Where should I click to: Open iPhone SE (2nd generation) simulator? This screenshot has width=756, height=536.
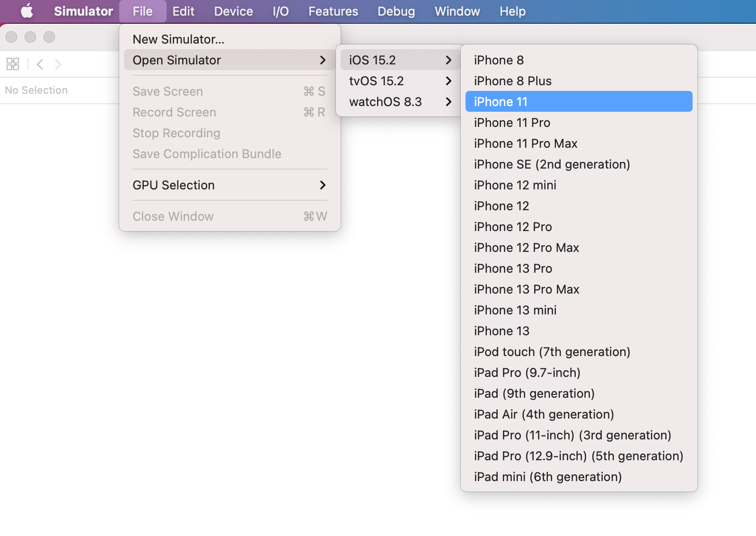[579, 164]
